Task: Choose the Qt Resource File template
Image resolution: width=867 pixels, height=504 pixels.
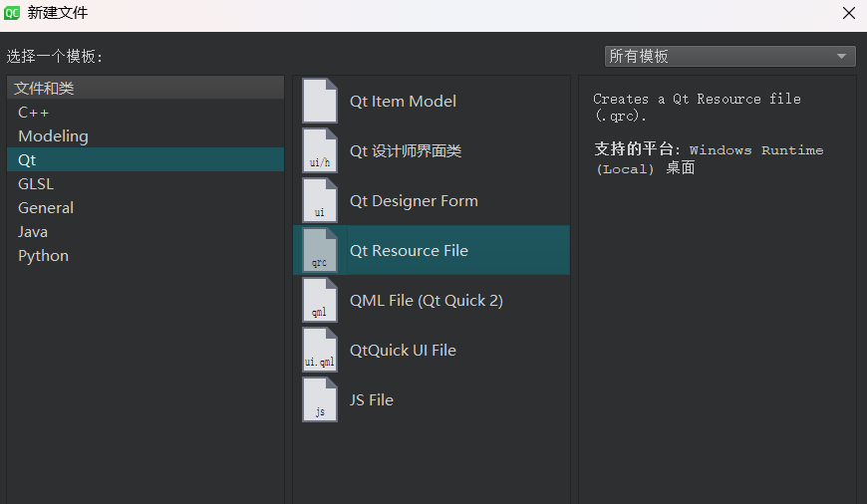Action: coord(432,250)
